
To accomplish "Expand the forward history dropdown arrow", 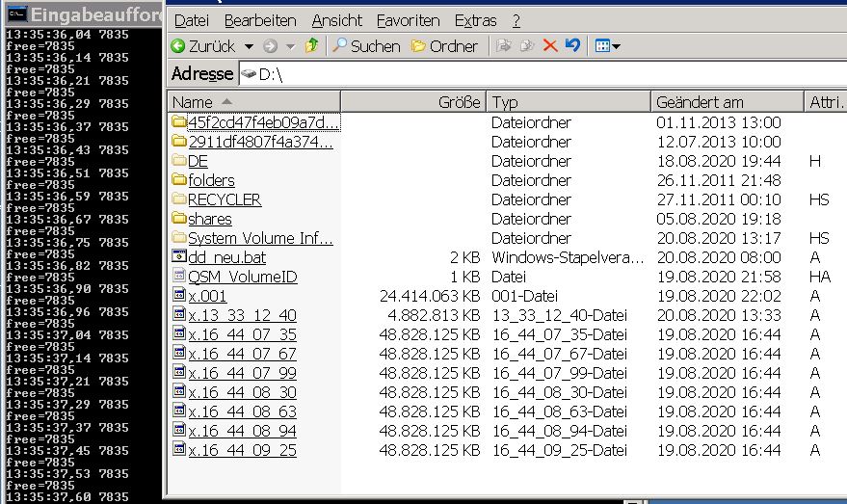I will 291,46.
